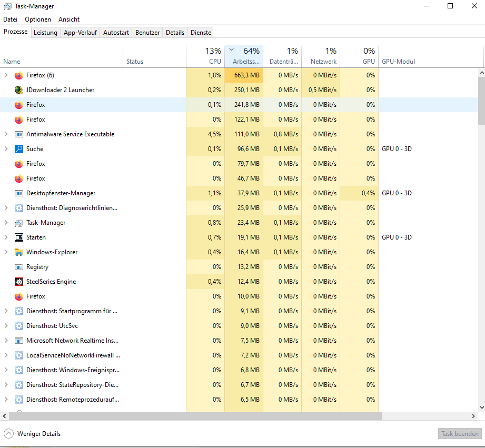Switch to the App-Verlauf tab
The height and width of the screenshot is (448, 485).
coord(80,33)
